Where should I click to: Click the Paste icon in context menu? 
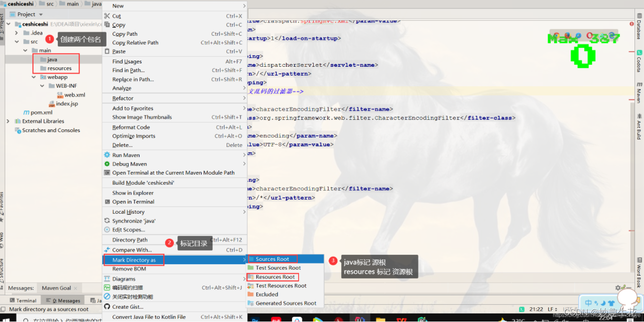point(107,51)
